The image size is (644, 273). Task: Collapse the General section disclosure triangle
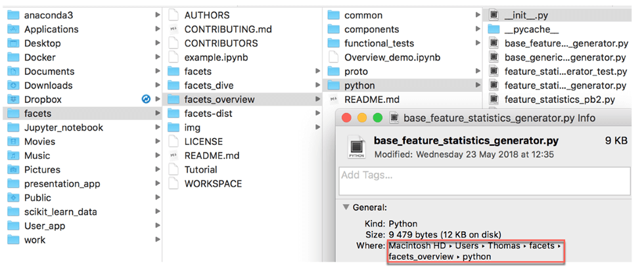point(345,207)
